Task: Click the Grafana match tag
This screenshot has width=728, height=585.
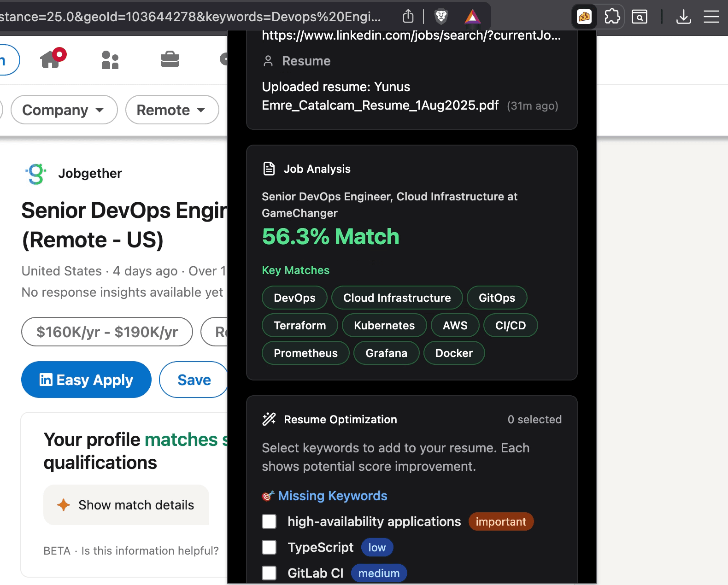Action: (x=386, y=353)
